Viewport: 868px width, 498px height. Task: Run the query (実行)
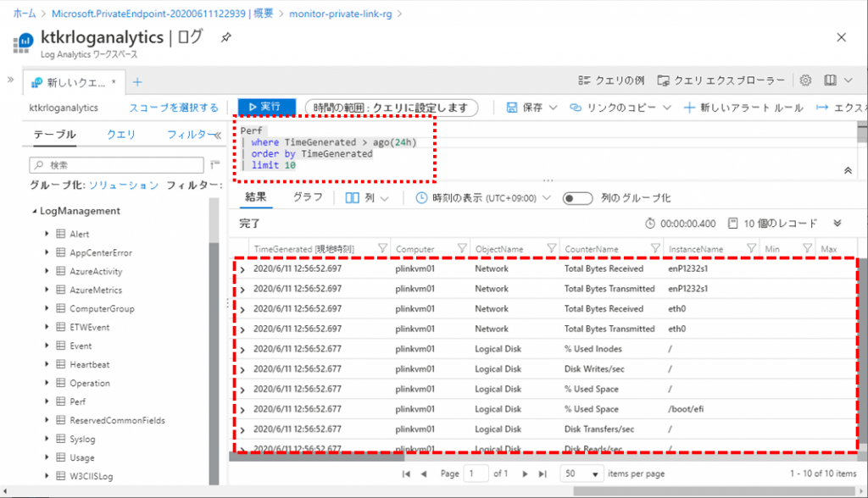tap(267, 107)
